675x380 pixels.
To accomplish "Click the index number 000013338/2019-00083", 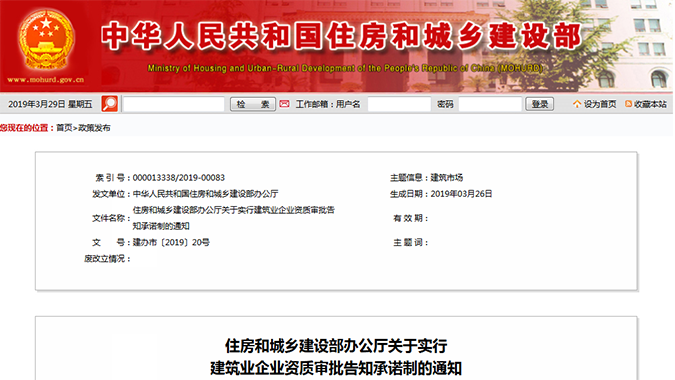I will tap(179, 178).
